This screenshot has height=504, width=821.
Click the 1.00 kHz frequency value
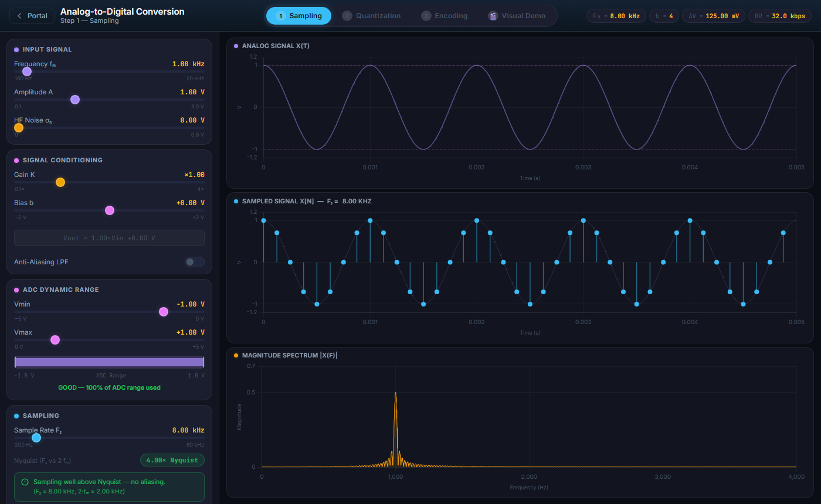(x=188, y=64)
